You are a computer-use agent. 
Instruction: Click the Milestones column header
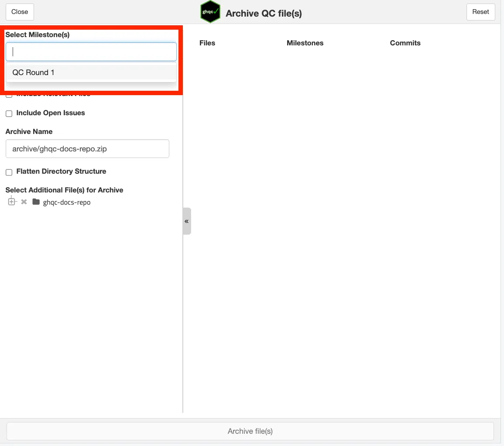(x=305, y=43)
